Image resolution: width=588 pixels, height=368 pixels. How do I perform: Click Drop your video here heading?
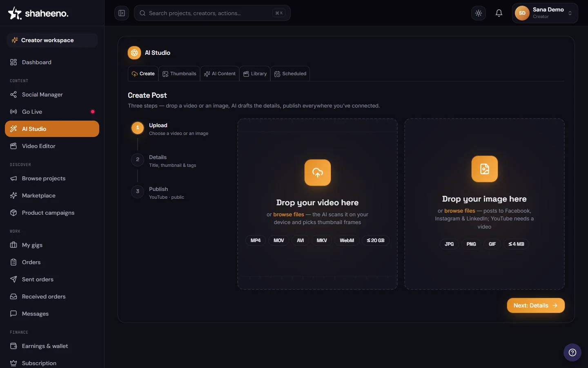click(317, 202)
